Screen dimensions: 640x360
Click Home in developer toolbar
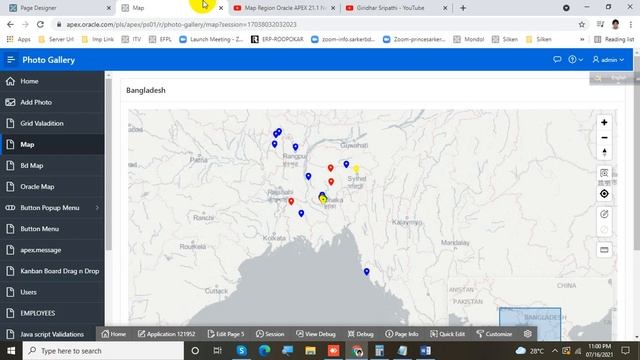[x=114, y=334]
